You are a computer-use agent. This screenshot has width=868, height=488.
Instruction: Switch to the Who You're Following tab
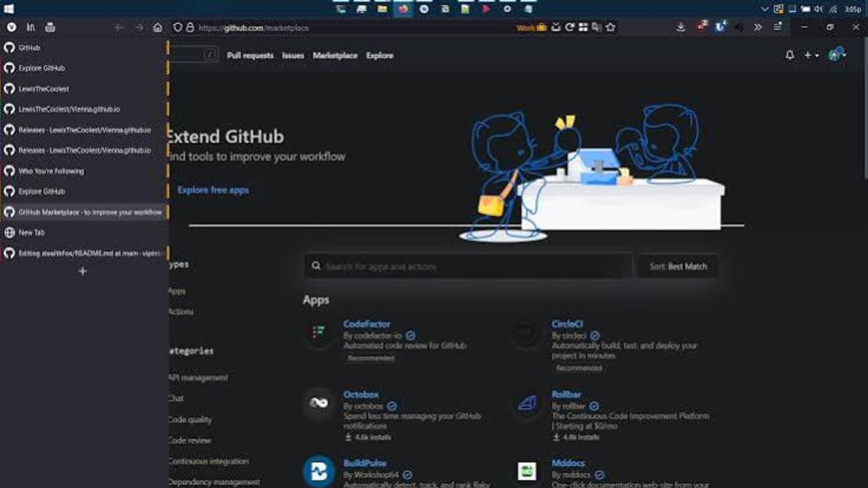point(85,171)
